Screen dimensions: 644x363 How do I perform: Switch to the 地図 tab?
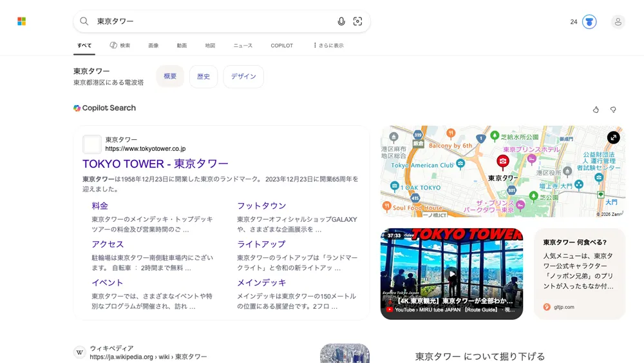pos(210,46)
